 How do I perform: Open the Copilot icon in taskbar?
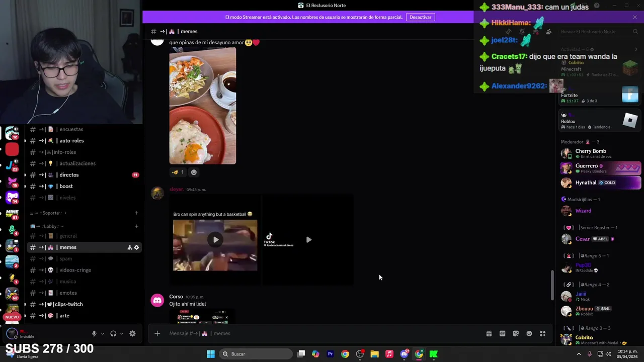315,354
